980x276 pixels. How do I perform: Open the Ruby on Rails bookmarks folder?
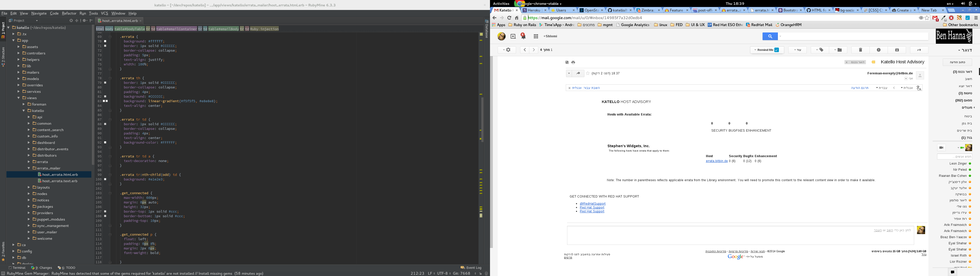click(x=522, y=25)
